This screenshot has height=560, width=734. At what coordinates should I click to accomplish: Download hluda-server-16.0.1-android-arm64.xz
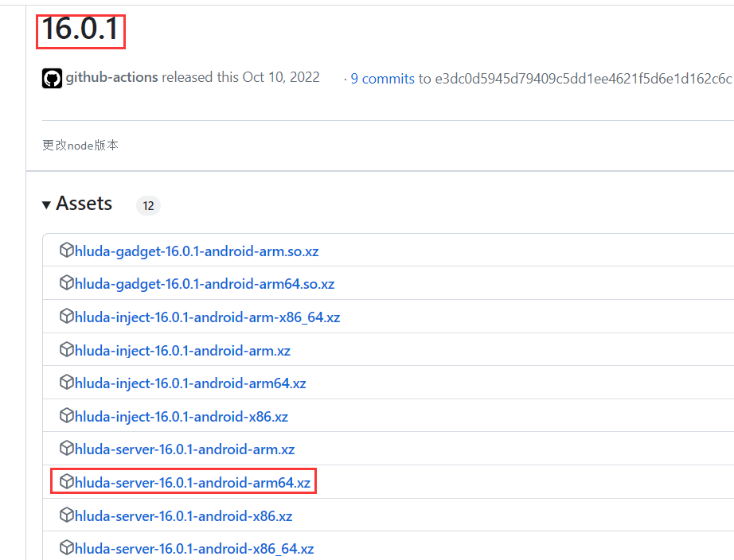pyautogui.click(x=192, y=483)
